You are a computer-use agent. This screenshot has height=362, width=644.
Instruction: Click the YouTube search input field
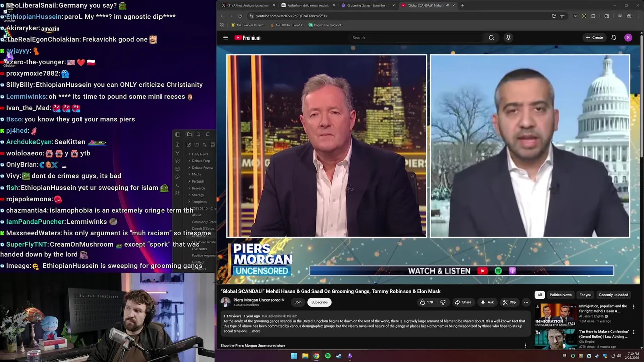tap(416, 38)
